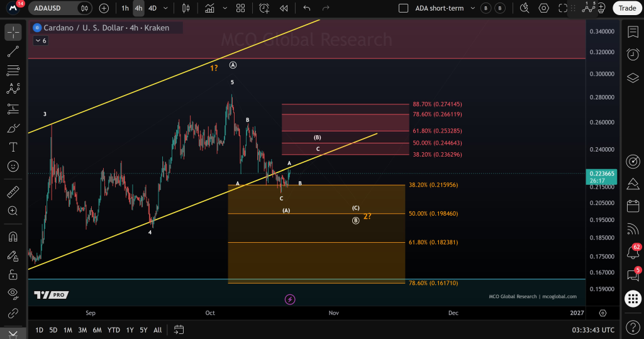Toggle the first circled B button

(x=486, y=8)
